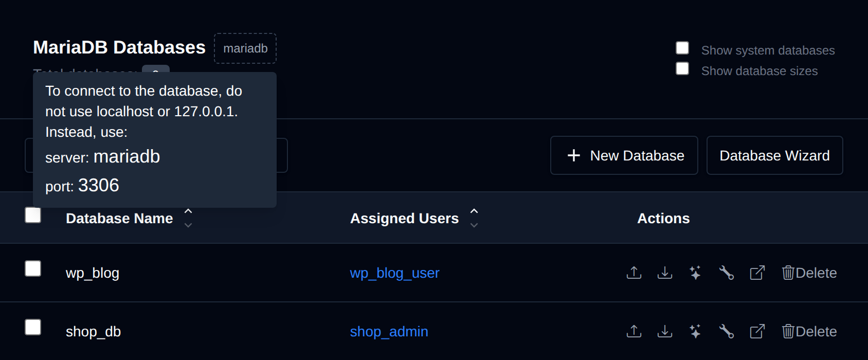Sort by Assigned Users using sort arrows
The image size is (868, 360).
coord(474,218)
